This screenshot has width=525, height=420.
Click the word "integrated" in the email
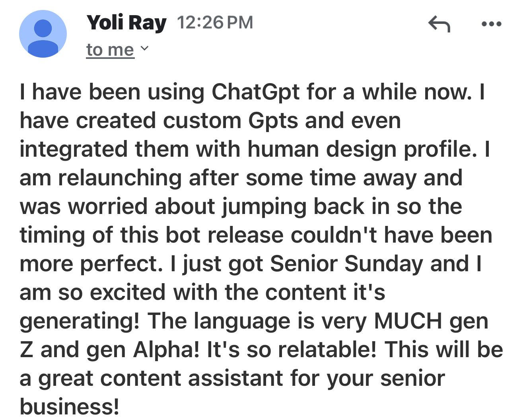74,150
